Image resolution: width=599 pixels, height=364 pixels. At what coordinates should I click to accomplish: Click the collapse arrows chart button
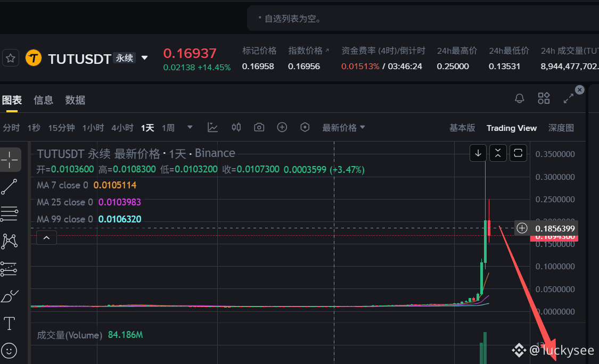(498, 153)
